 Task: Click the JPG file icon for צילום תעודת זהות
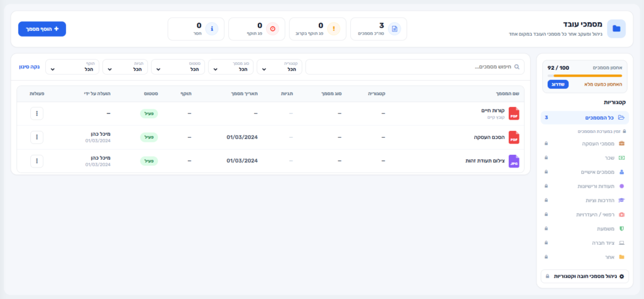[514, 161]
